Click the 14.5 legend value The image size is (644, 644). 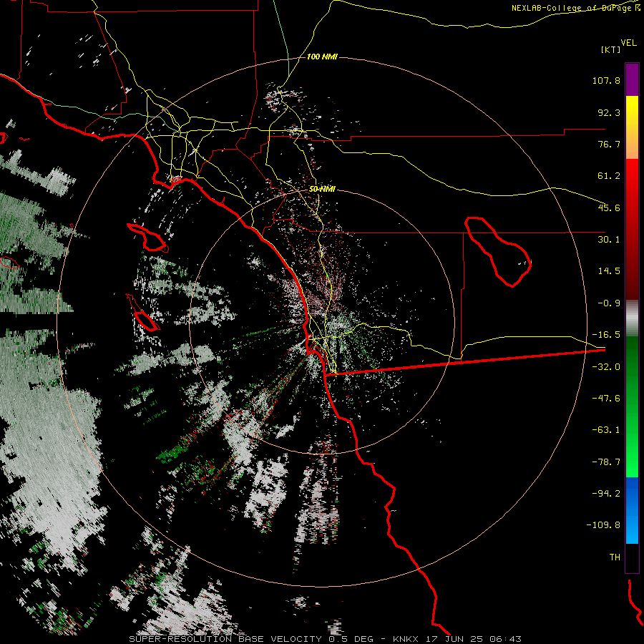coord(609,271)
